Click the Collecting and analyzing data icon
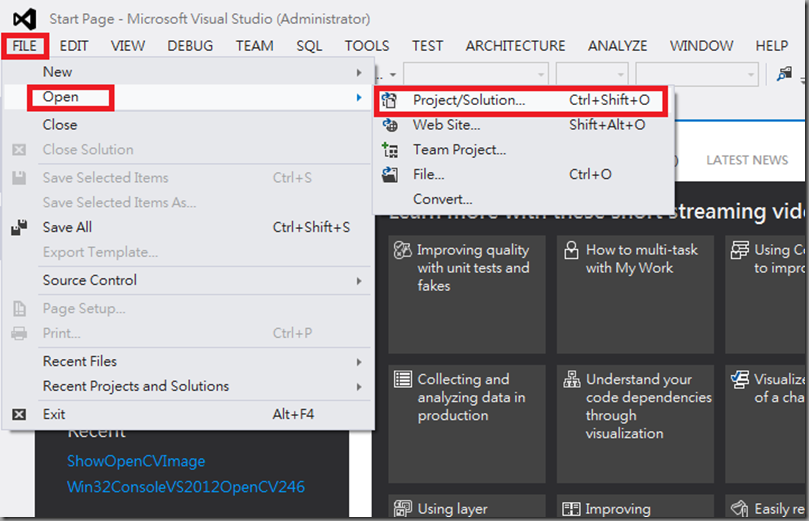This screenshot has height=521, width=809. pyautogui.click(x=403, y=379)
